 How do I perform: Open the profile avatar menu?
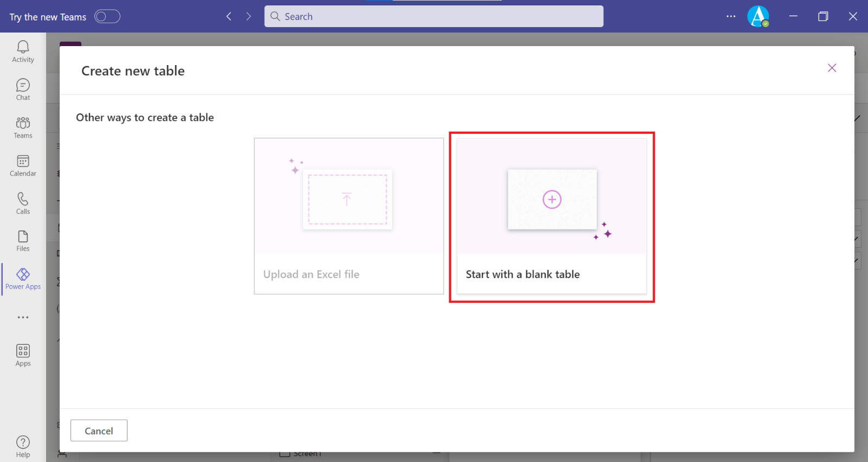pyautogui.click(x=758, y=16)
